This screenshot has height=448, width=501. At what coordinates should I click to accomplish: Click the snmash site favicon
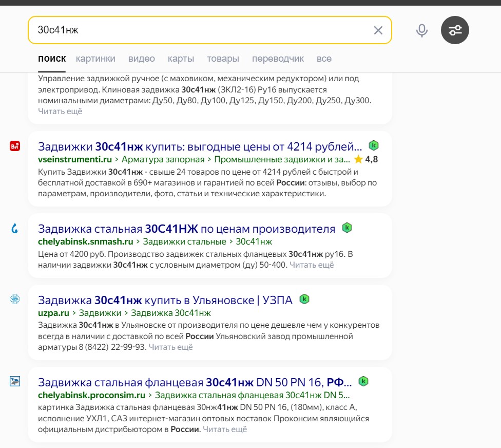pos(15,228)
